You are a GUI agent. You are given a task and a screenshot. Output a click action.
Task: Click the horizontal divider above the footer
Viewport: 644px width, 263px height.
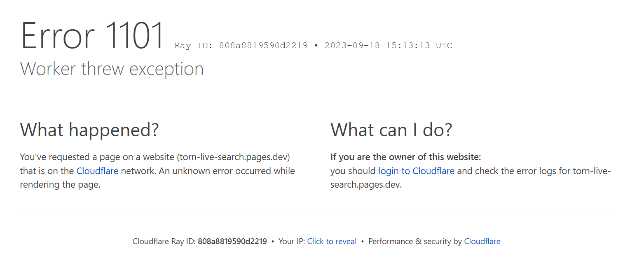[x=316, y=210]
